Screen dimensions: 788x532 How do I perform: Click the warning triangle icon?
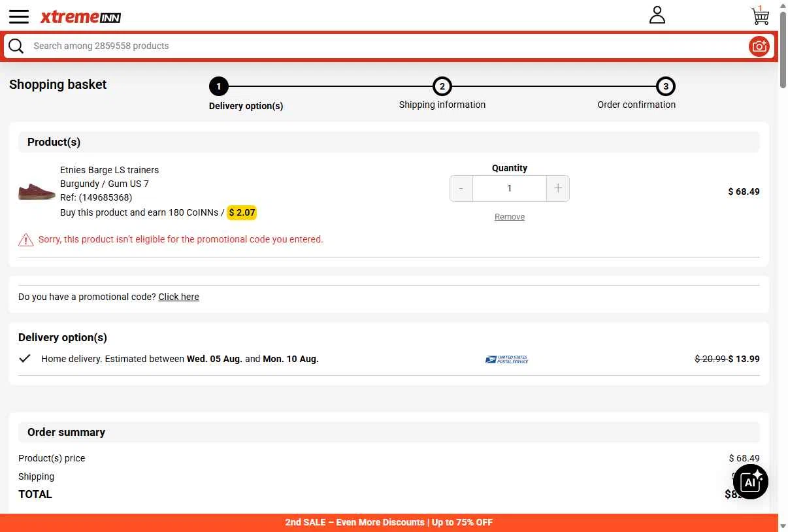coord(25,240)
